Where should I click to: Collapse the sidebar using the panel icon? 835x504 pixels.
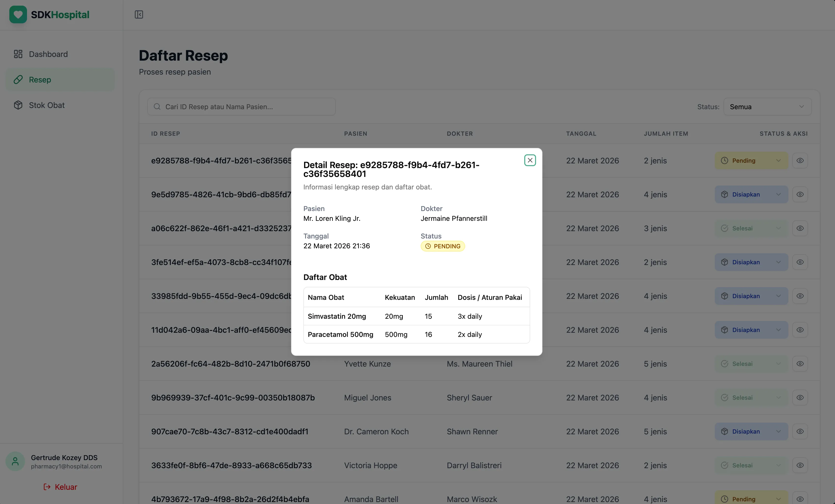coord(139,14)
